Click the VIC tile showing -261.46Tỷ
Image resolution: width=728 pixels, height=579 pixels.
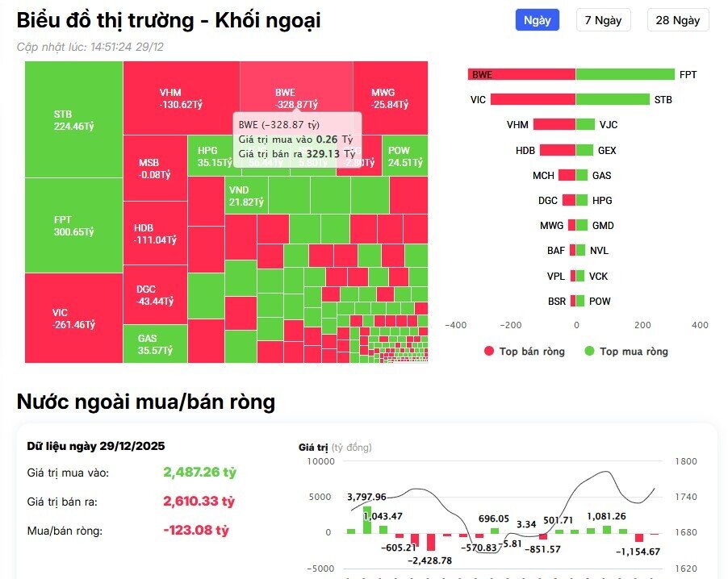71,317
